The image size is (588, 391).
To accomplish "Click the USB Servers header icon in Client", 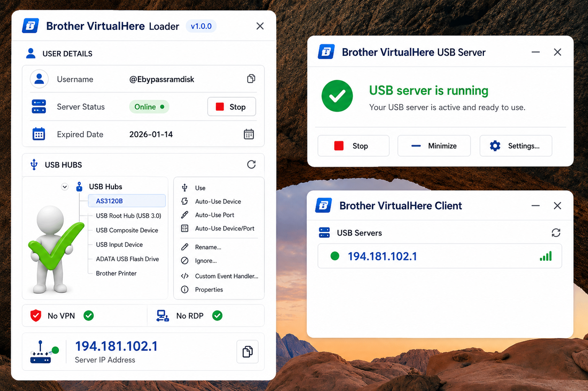I will tap(324, 233).
